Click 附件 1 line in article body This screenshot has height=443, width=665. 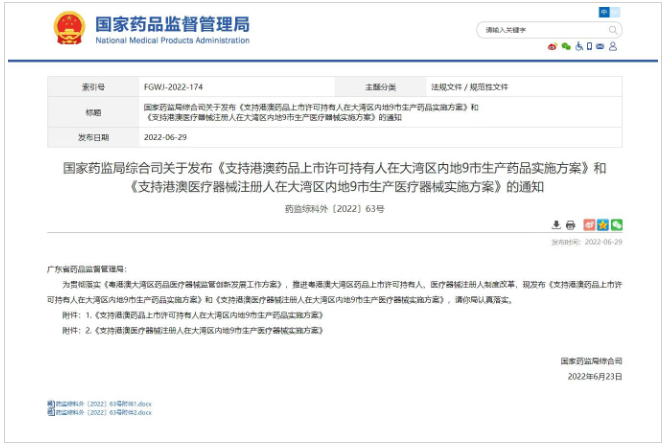pos(193,315)
